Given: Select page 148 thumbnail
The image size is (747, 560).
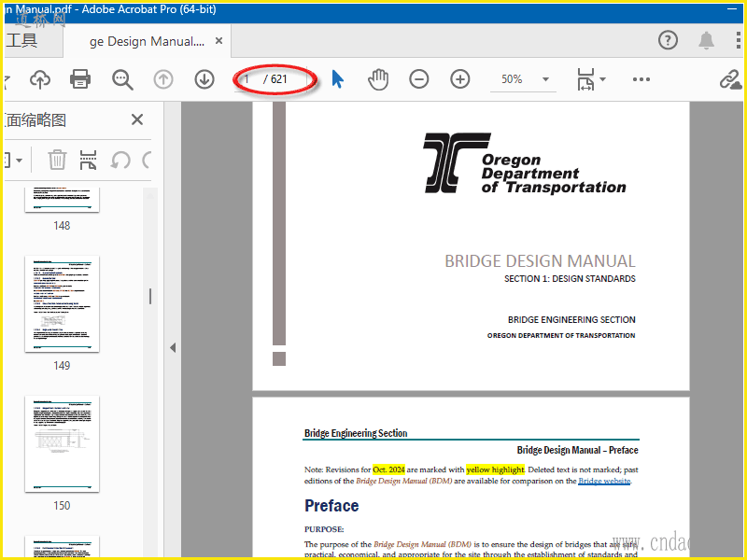Looking at the screenshot, I should [62, 200].
